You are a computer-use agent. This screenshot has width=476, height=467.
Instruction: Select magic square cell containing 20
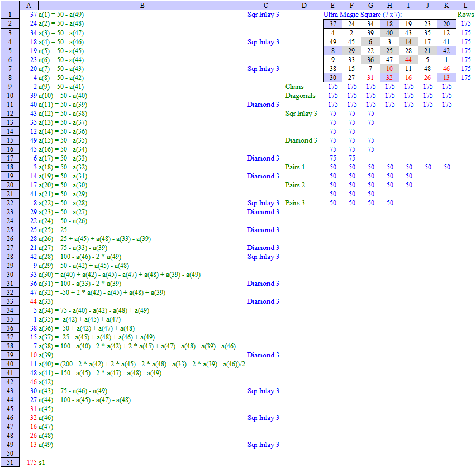[x=446, y=23]
